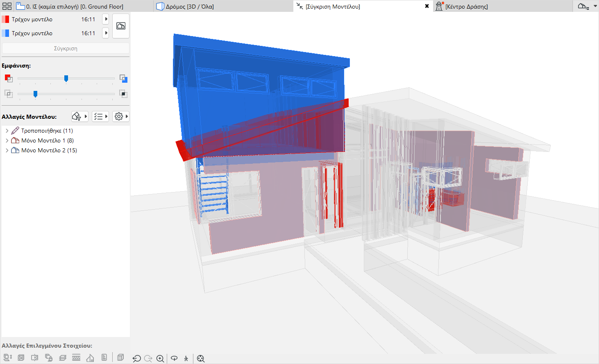This screenshot has width=599, height=364.
Task: Click the dark unchanged-elements opacity icon
Action: [x=123, y=94]
